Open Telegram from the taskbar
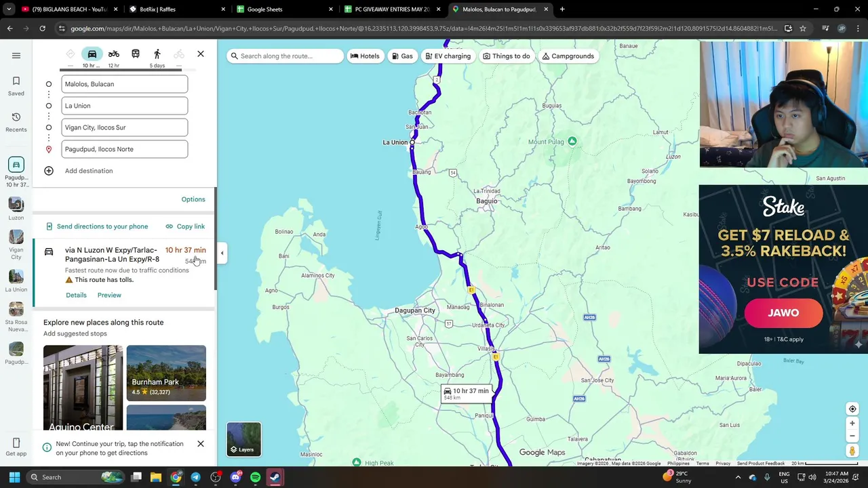 click(x=195, y=477)
